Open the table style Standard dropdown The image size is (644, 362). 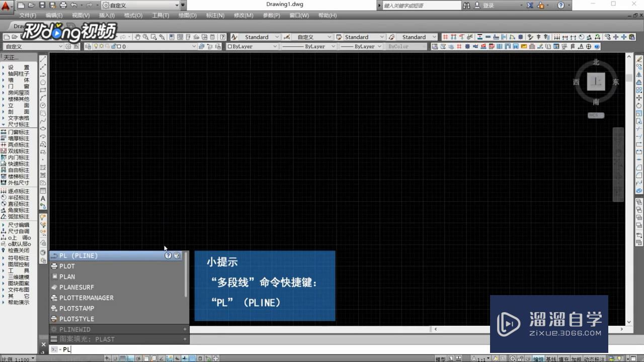(x=364, y=37)
